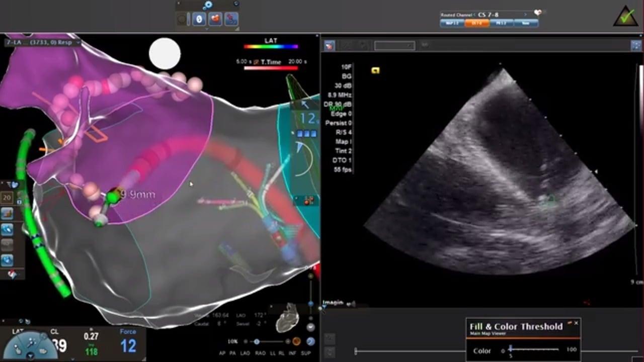Click the orange-blue map tool button
The width and height of the screenshot is (644, 362).
point(7,214)
